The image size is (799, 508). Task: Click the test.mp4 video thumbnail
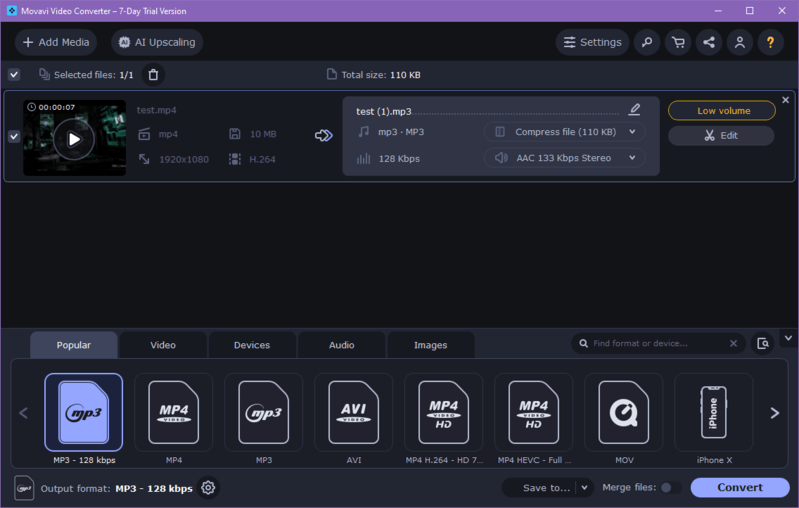pyautogui.click(x=74, y=138)
